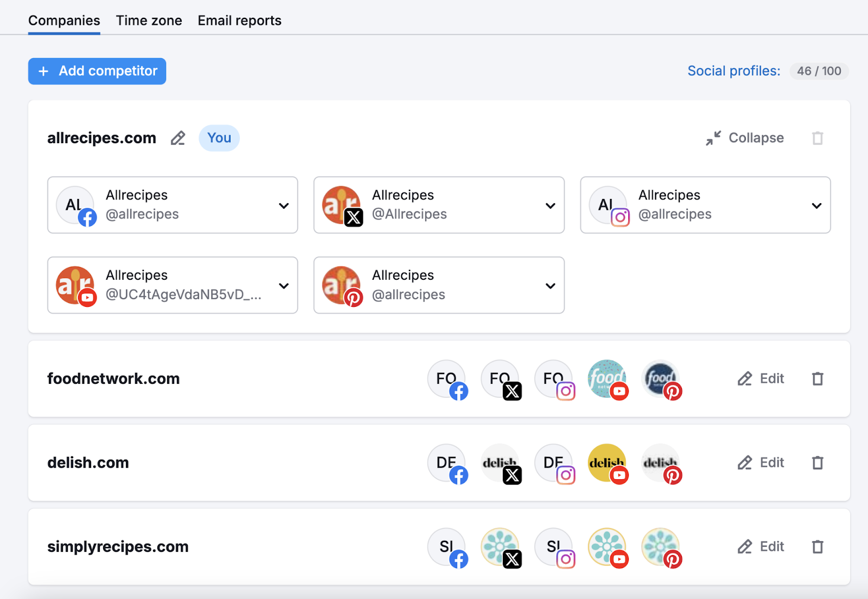
Task: Expand the Allrecipes Pinterest profile dropdown
Action: click(x=550, y=286)
